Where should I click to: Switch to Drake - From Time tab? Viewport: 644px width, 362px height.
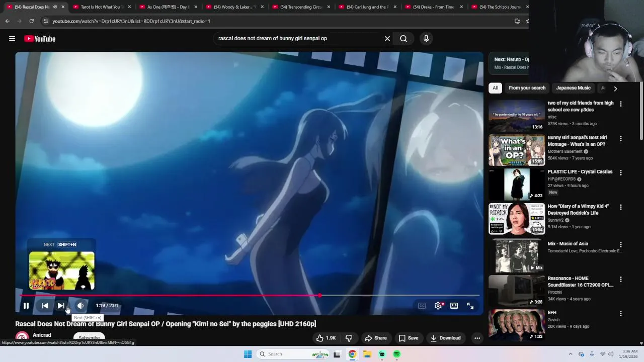click(433, 7)
